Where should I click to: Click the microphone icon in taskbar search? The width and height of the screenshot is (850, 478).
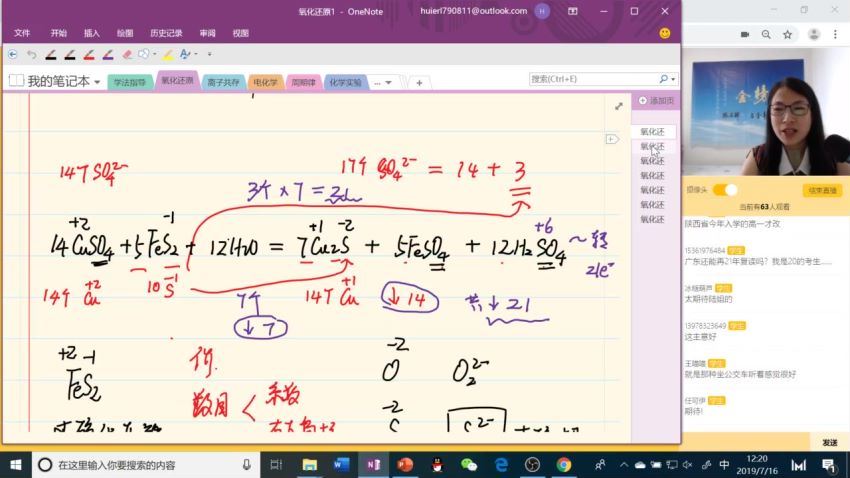247,465
